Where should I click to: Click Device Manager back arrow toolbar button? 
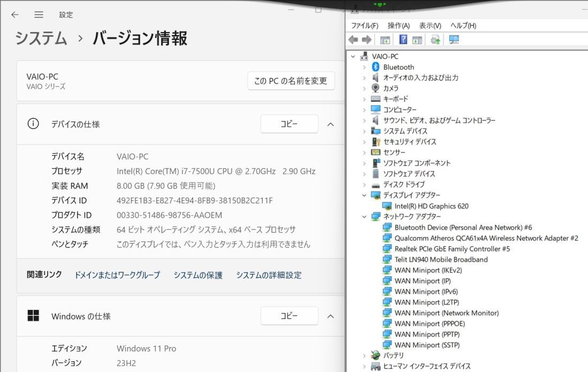click(x=353, y=40)
